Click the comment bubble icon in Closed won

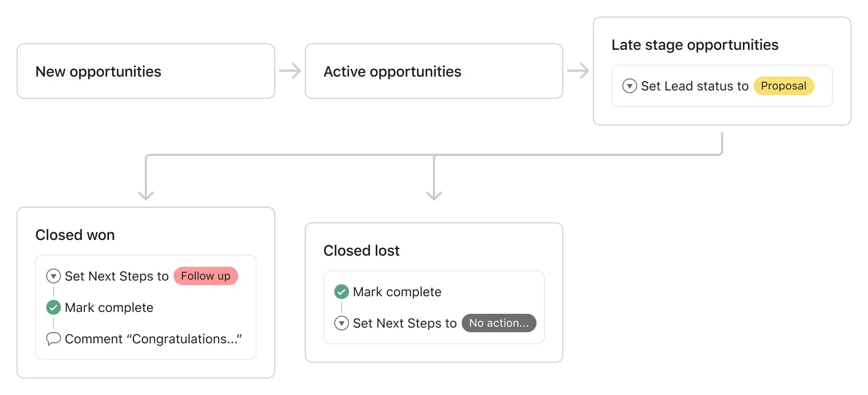[54, 339]
